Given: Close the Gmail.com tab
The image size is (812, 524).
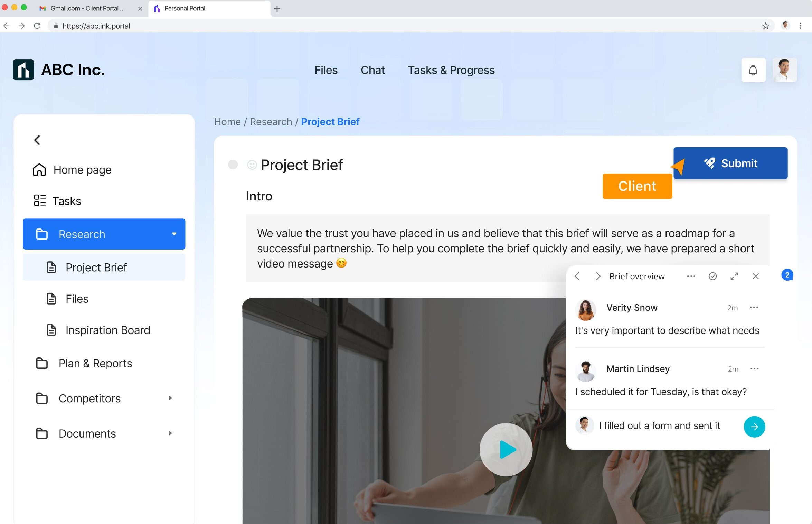Looking at the screenshot, I should [140, 9].
